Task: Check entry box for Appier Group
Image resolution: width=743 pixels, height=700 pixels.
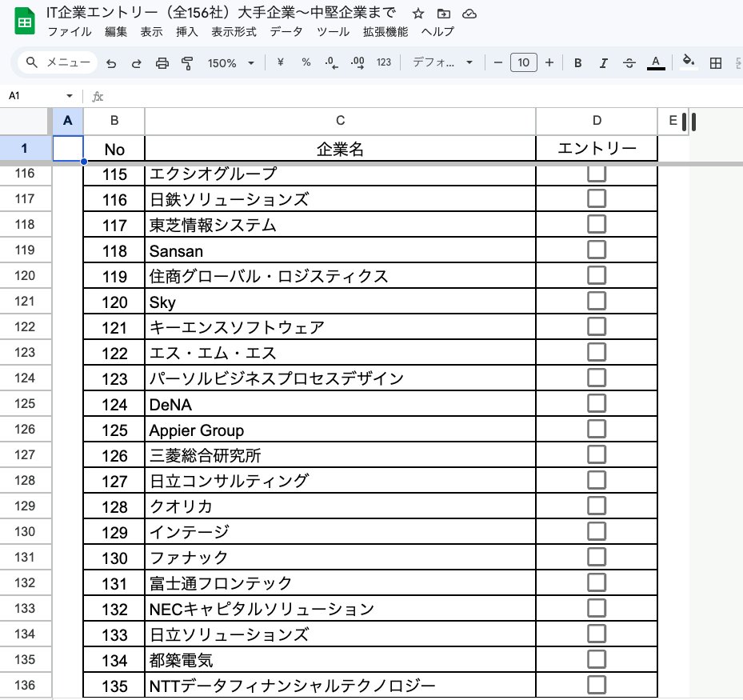Action: tap(597, 429)
